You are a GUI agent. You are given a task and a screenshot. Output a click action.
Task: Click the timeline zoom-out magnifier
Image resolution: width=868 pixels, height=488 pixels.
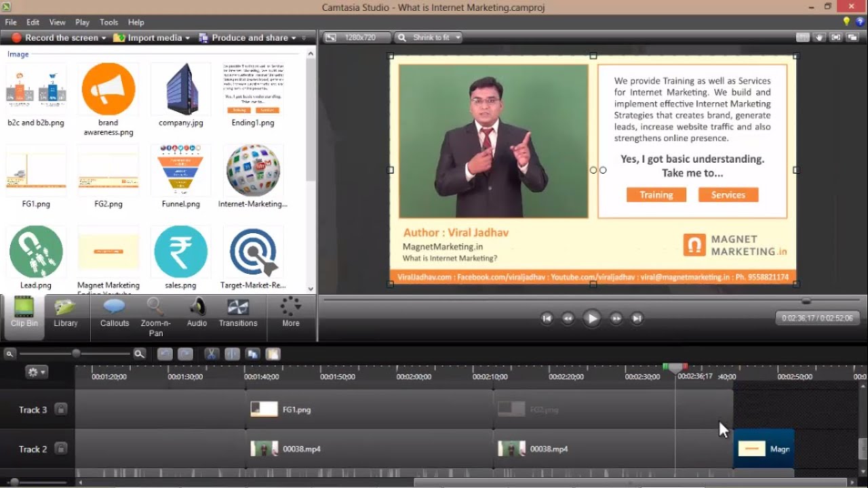(x=9, y=354)
